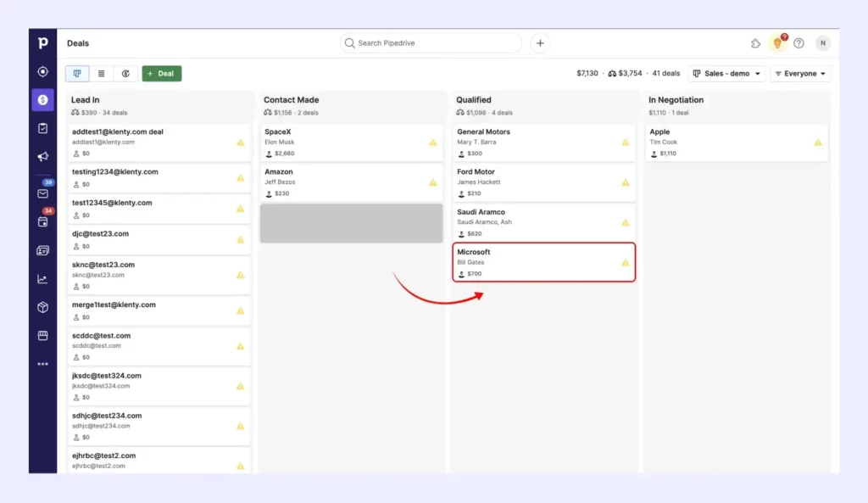
Task: Open Campaigns megaphone icon in sidebar
Action: 42,157
